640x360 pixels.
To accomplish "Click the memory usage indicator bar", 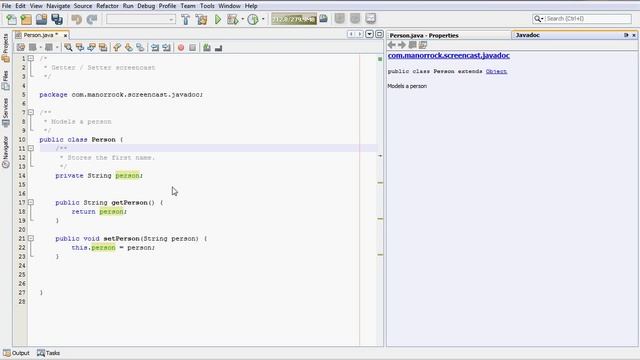I will (x=294, y=19).
